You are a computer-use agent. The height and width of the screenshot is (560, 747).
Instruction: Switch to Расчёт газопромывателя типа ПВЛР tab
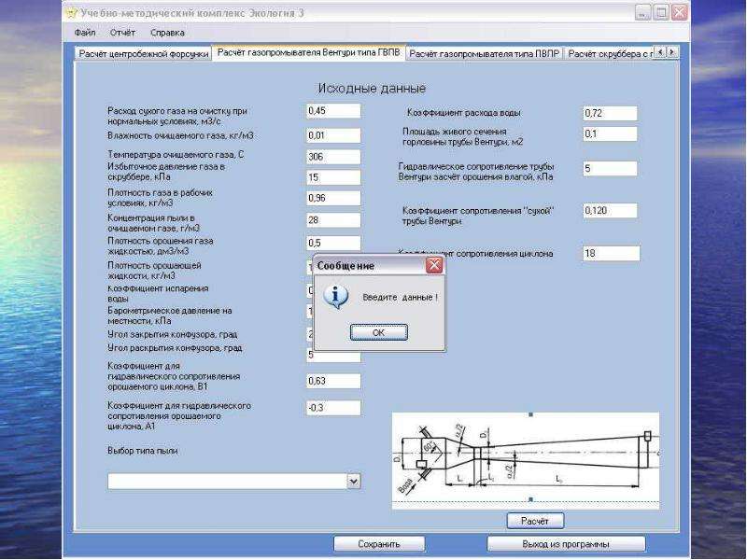(484, 54)
